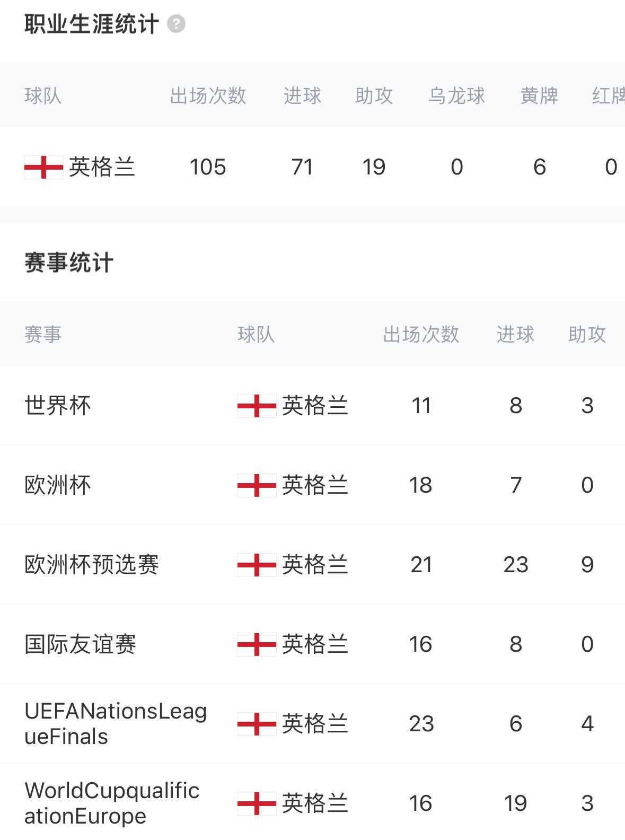Open UEFANationsLeagueFinals competition entry
Viewport: 625px width, 840px height.
(116, 724)
